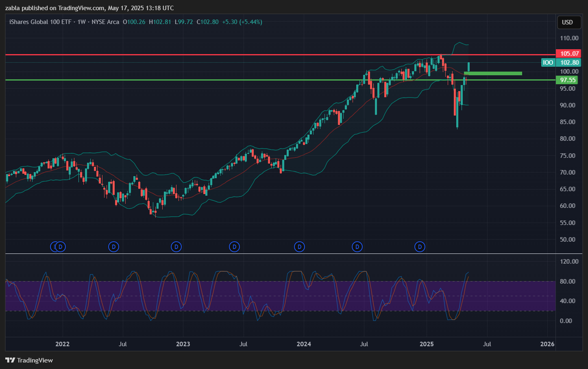The width and height of the screenshot is (588, 369).
Task: Click the dividend marker closest to the 2022 label
Action: (61, 247)
